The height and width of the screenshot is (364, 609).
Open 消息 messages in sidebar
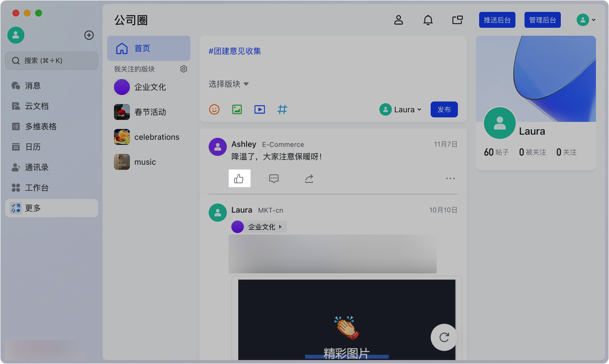click(x=52, y=86)
